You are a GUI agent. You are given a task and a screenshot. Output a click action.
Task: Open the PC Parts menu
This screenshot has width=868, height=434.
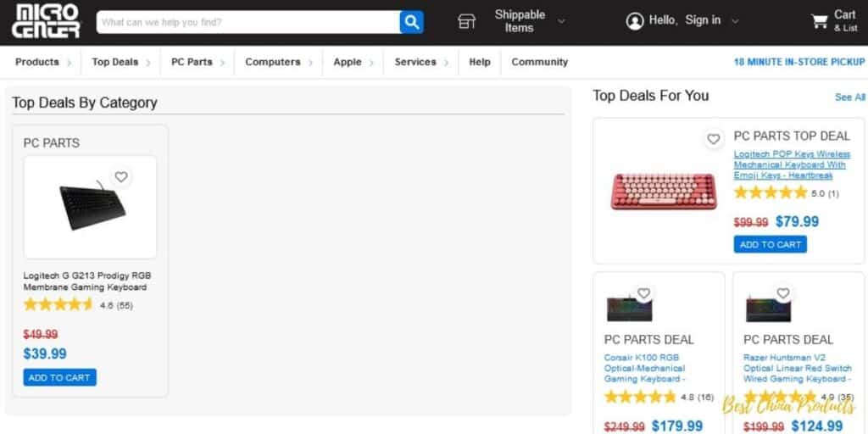click(x=192, y=62)
